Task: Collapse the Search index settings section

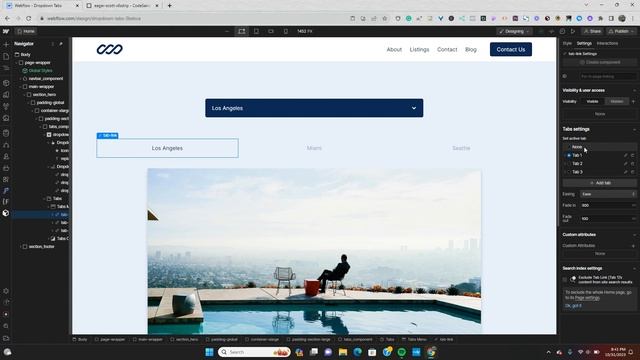Action: coord(634,269)
